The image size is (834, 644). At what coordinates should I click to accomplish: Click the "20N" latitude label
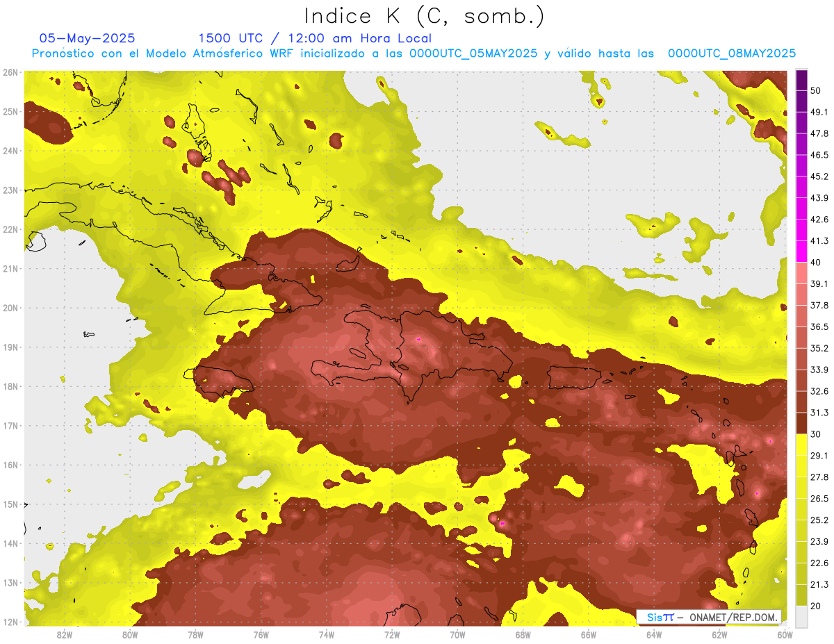click(x=10, y=308)
